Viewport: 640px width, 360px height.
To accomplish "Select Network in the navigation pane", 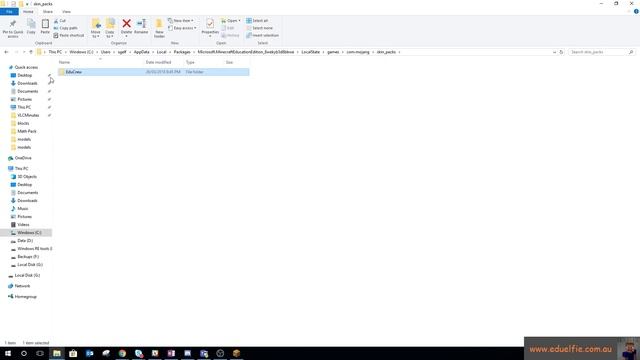I will 22,286.
